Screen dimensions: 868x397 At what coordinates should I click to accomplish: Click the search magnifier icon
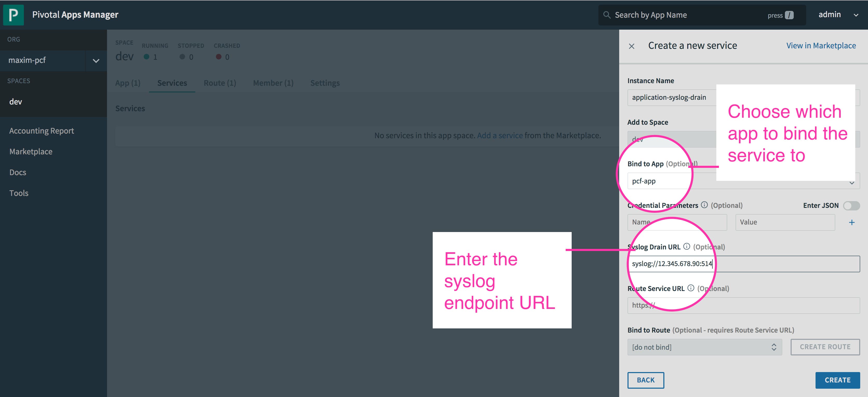[x=606, y=15]
